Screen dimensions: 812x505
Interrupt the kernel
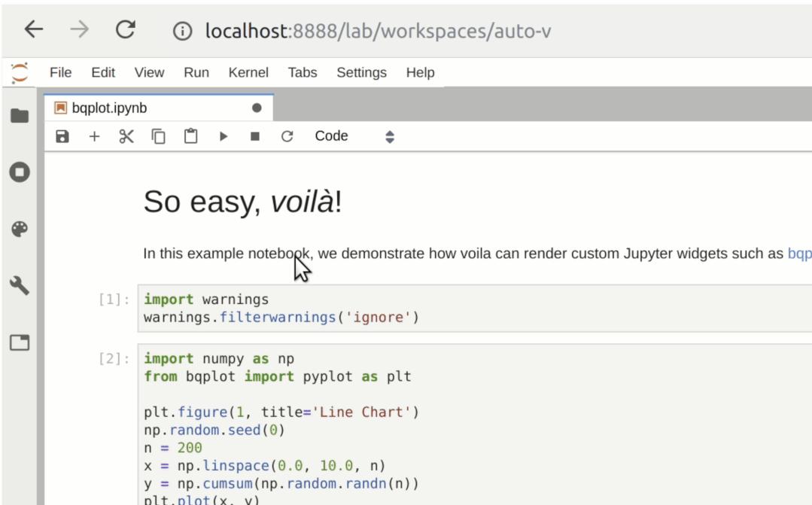[x=254, y=135]
